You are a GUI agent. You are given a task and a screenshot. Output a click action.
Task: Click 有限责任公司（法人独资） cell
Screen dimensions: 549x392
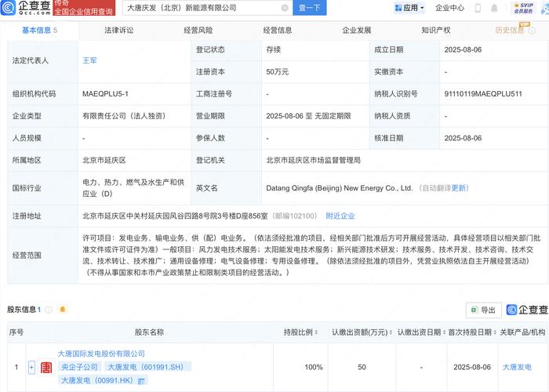[124, 116]
